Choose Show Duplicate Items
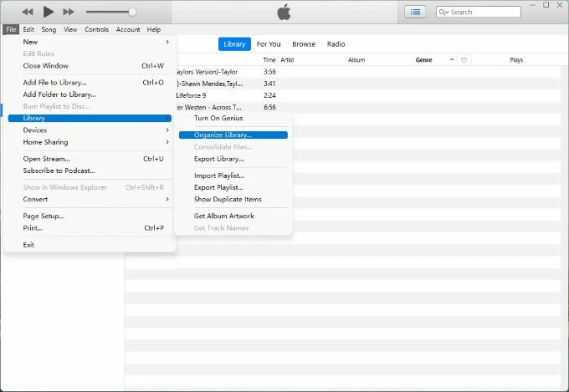This screenshot has width=569, height=392. [228, 200]
